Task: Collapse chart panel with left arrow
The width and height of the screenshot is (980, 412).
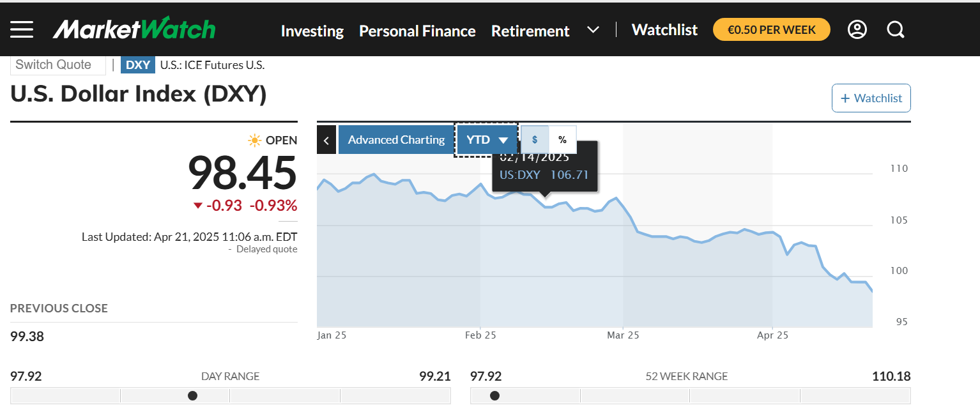Action: pyautogui.click(x=326, y=140)
